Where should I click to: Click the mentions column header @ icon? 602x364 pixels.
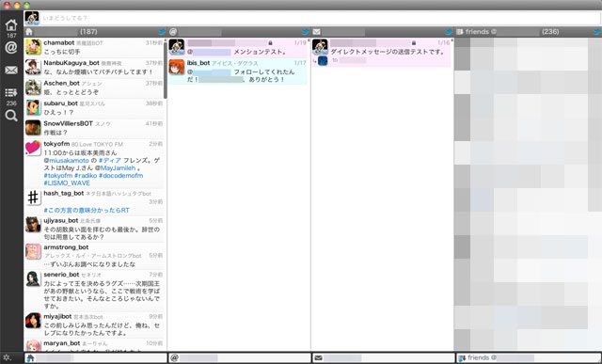pos(173,32)
